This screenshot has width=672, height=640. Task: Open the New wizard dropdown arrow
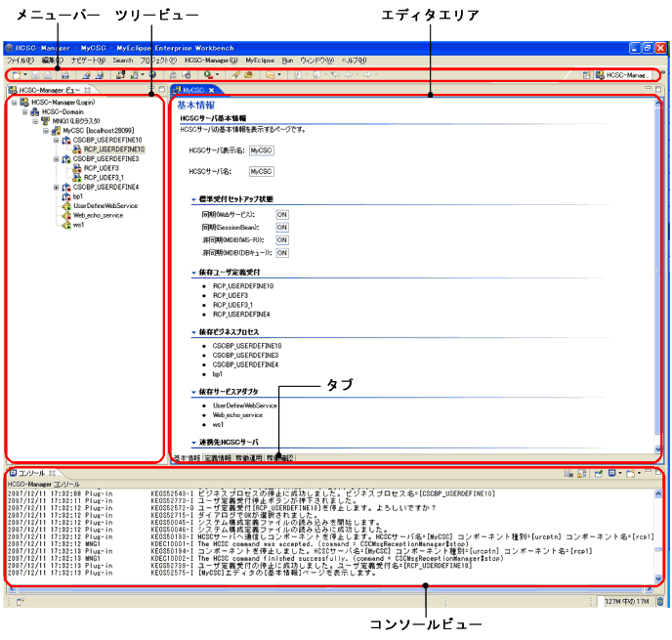[x=24, y=75]
